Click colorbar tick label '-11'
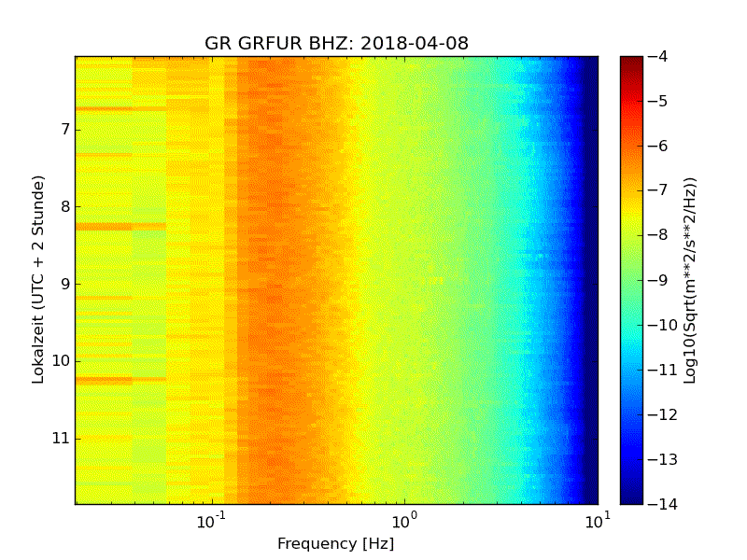 click(663, 370)
